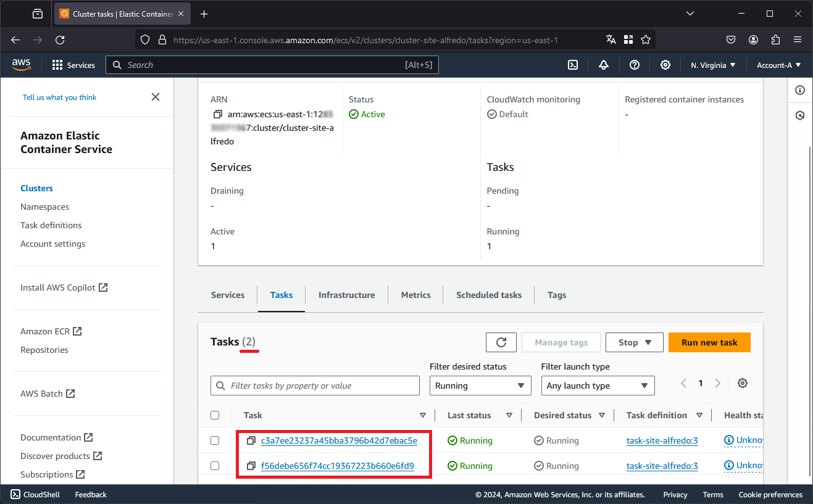813x504 pixels.
Task: Switch to the Services tab
Action: pyautogui.click(x=228, y=295)
